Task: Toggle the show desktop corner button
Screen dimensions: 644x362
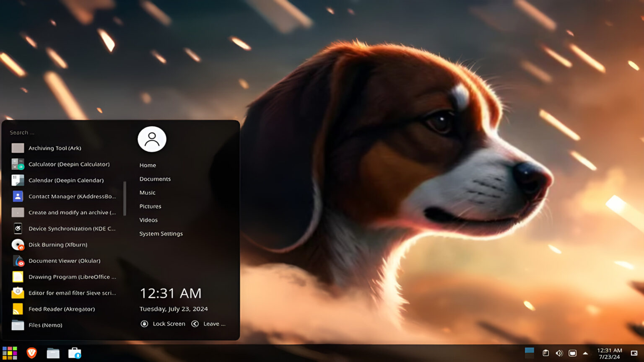Action: pos(633,353)
